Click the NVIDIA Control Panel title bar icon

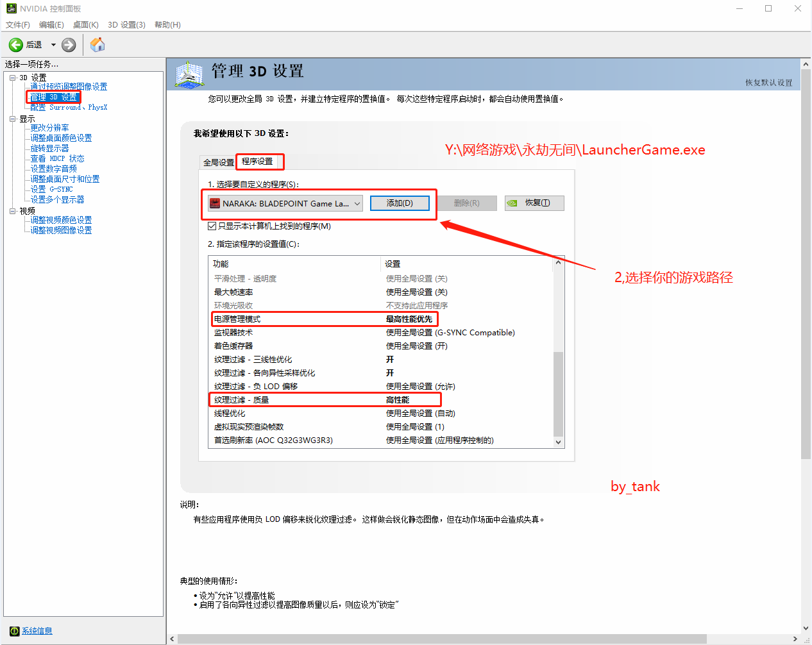coord(11,8)
